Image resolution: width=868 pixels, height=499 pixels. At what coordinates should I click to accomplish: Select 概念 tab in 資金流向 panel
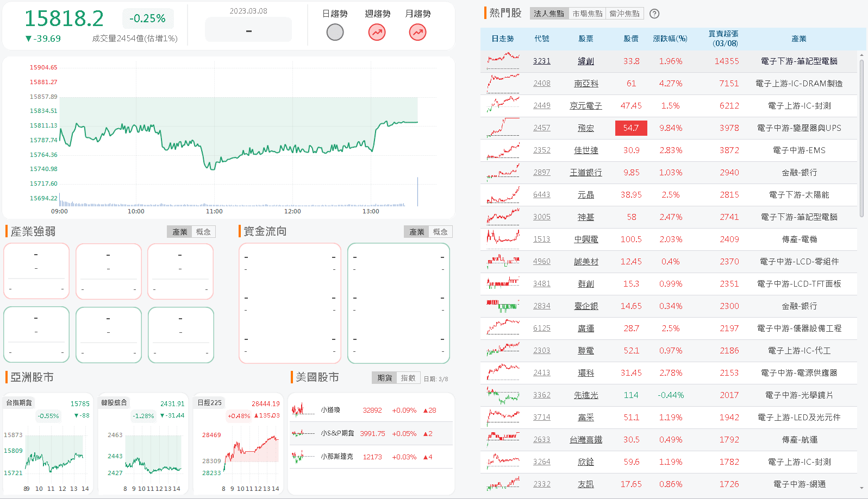[441, 232]
